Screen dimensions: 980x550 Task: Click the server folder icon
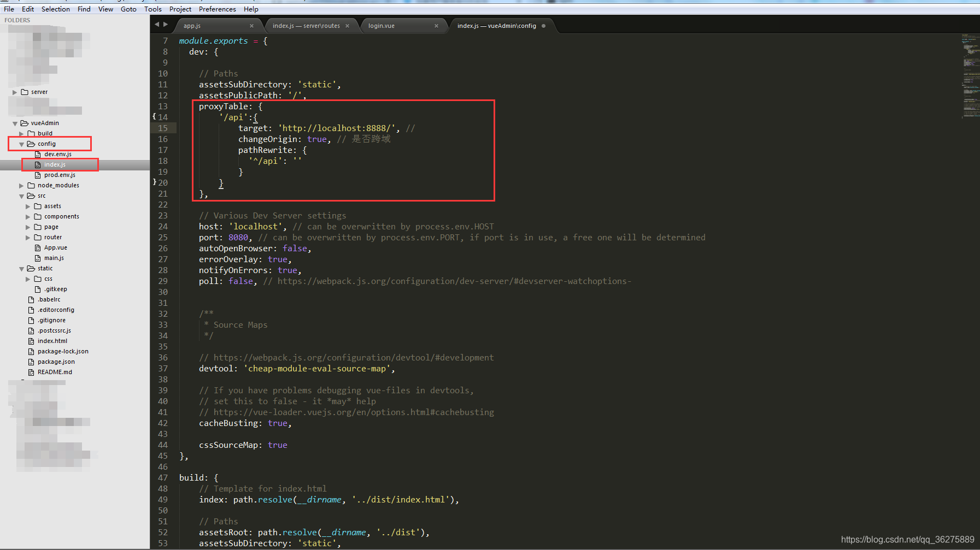tap(25, 92)
